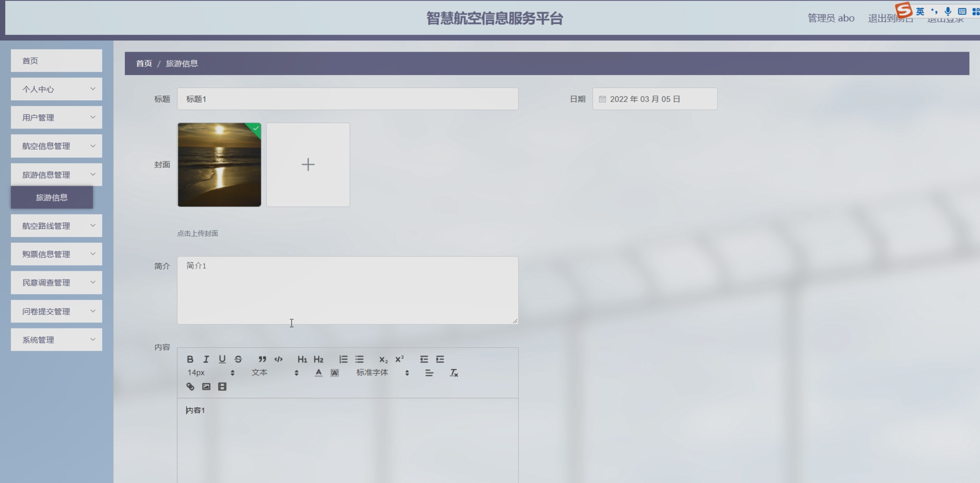Apply strikethrough formatting in the editor

(238, 359)
